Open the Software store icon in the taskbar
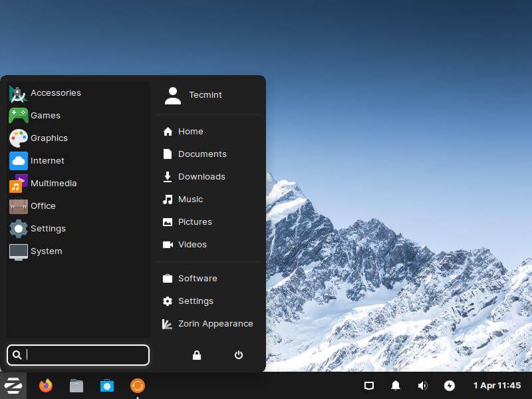This screenshot has width=532, height=399. tap(107, 386)
